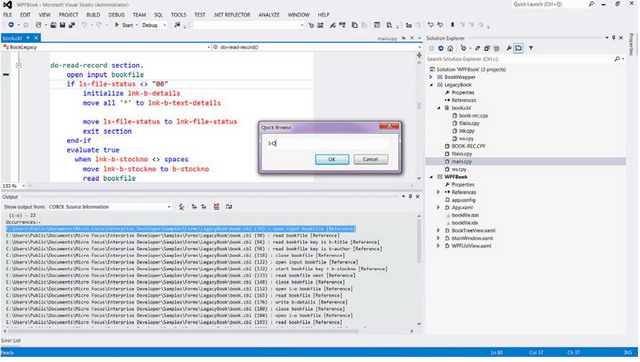Image resolution: width=640 pixels, height=362 pixels.
Task: Click Find Message in Code output icon
Action: 182,207
